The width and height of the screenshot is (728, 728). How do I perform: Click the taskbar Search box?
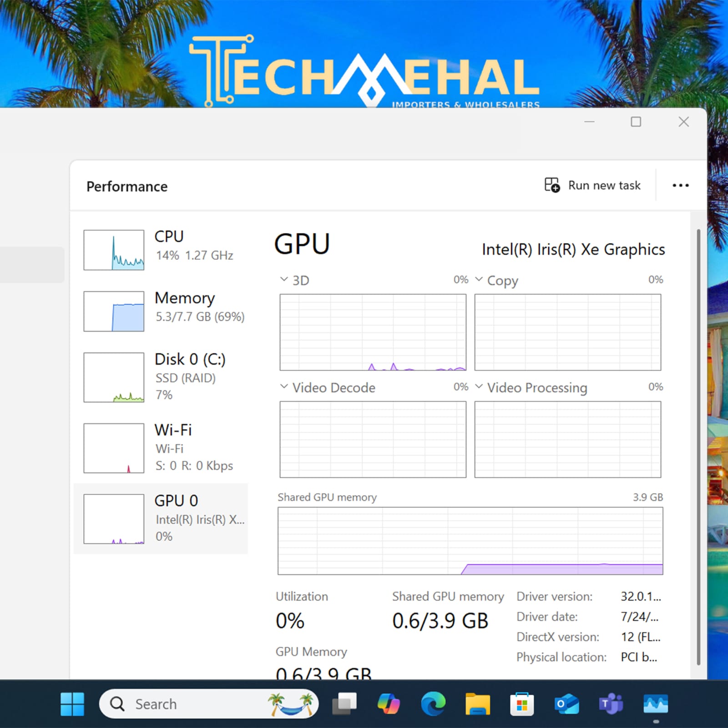209,704
